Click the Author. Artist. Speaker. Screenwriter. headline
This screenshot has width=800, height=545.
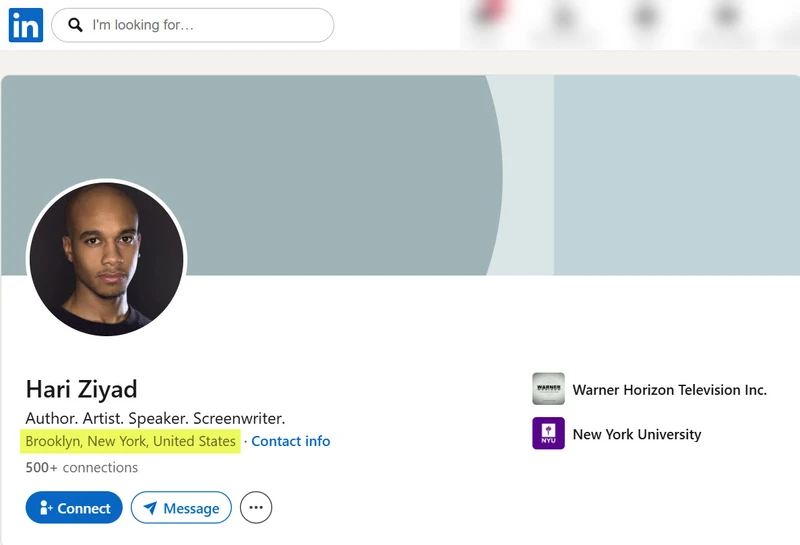pos(155,418)
